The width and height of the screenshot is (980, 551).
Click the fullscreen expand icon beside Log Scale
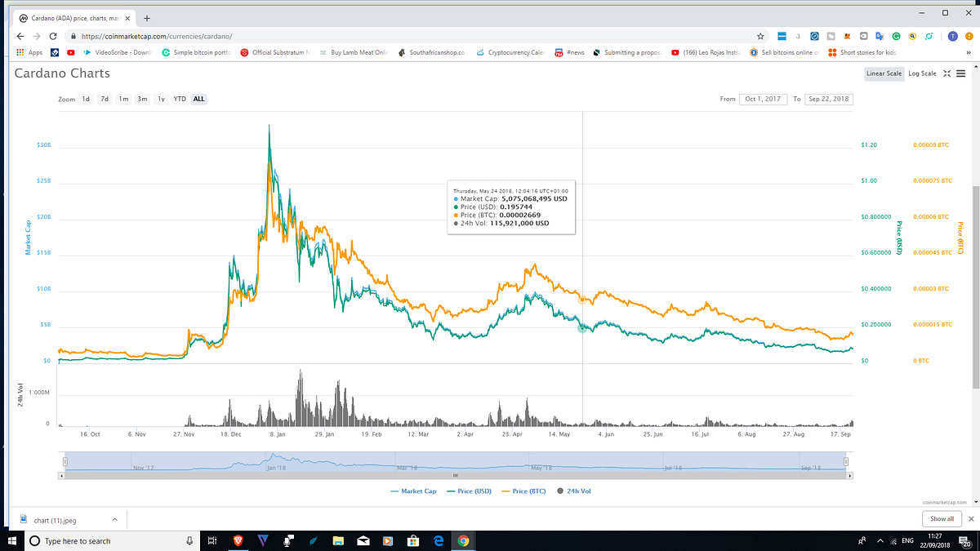pos(946,73)
